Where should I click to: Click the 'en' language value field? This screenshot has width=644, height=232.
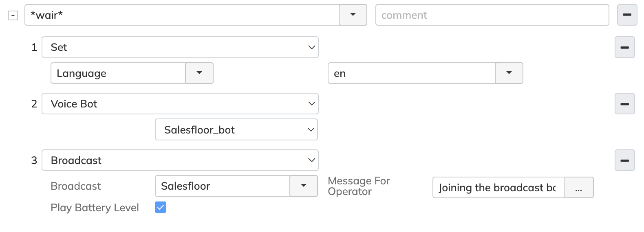coord(411,73)
